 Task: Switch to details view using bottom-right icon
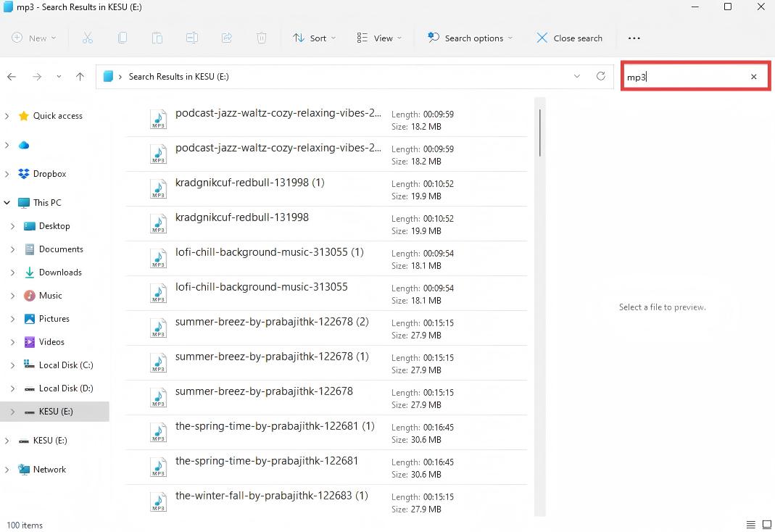tap(751, 525)
